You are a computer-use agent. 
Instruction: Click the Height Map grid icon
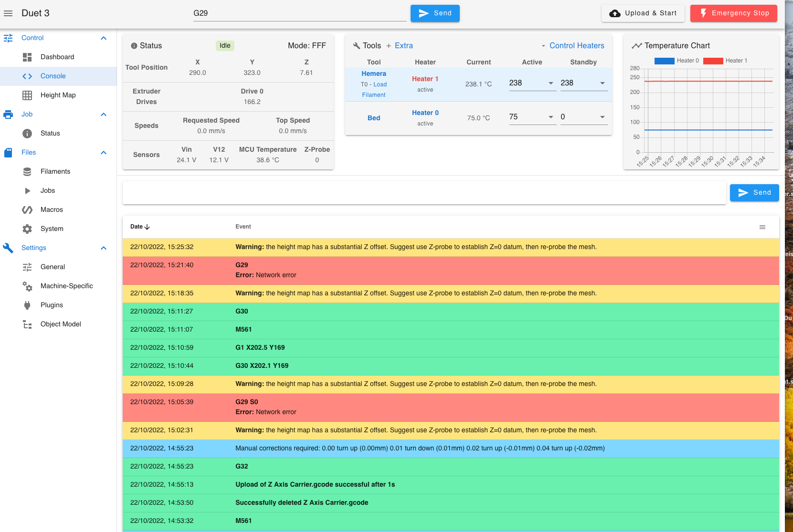tap(27, 95)
